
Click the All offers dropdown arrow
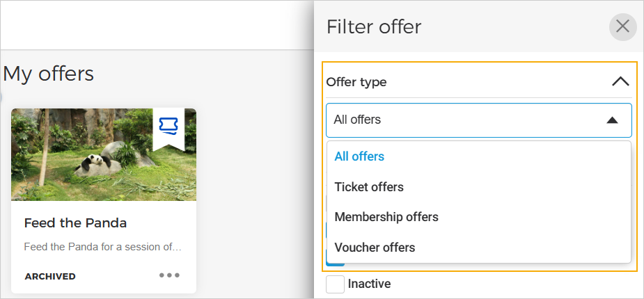[612, 120]
